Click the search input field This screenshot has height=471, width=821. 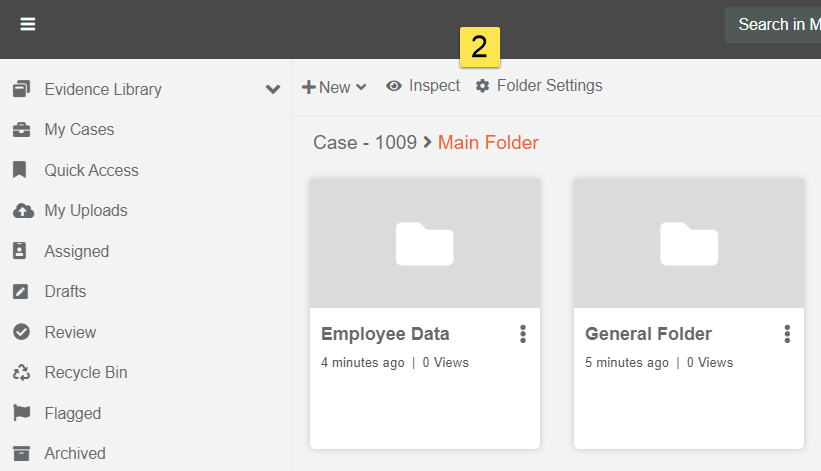775,25
